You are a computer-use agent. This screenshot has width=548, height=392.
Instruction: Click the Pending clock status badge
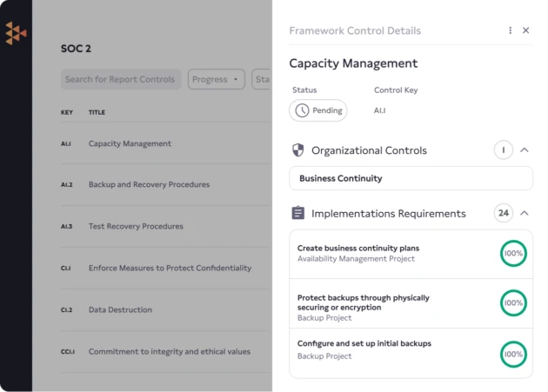pyautogui.click(x=317, y=110)
